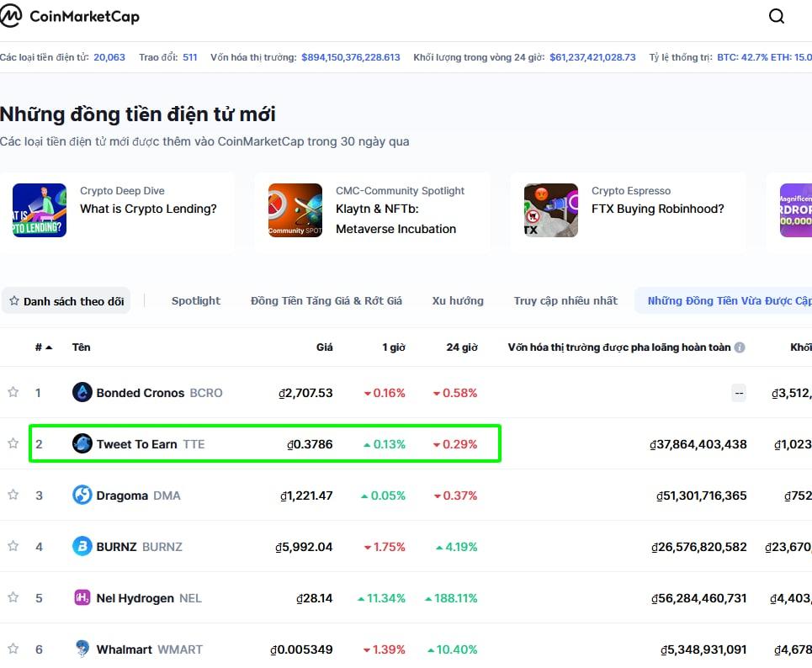Sort by Giá column header
Image resolution: width=812 pixels, height=668 pixels.
(x=325, y=347)
